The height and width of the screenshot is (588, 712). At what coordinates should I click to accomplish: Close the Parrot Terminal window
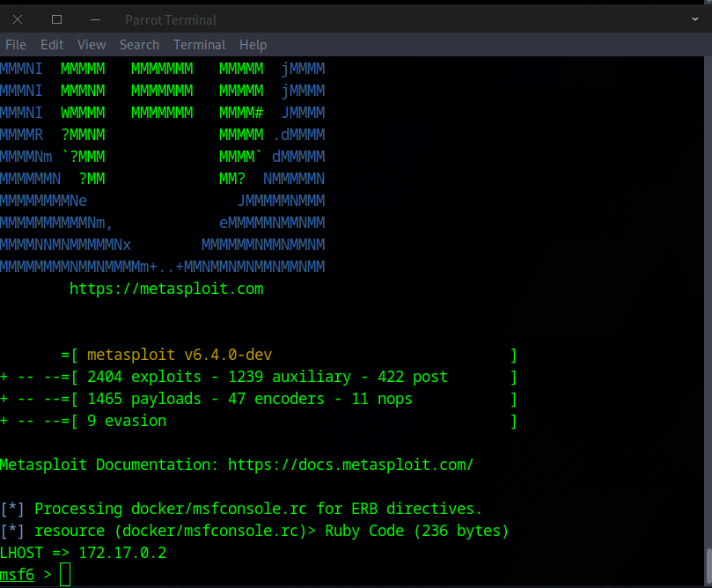click(x=18, y=19)
